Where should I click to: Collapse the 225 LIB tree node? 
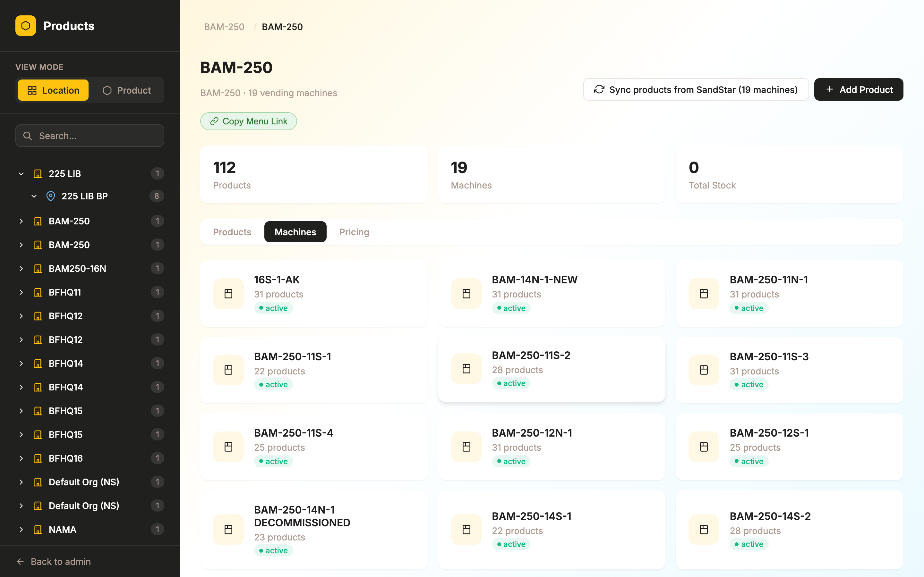[x=21, y=174]
